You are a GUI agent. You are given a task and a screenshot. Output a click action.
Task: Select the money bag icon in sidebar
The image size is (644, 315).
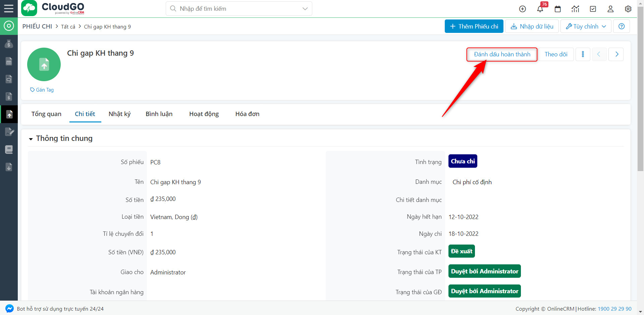click(x=8, y=44)
